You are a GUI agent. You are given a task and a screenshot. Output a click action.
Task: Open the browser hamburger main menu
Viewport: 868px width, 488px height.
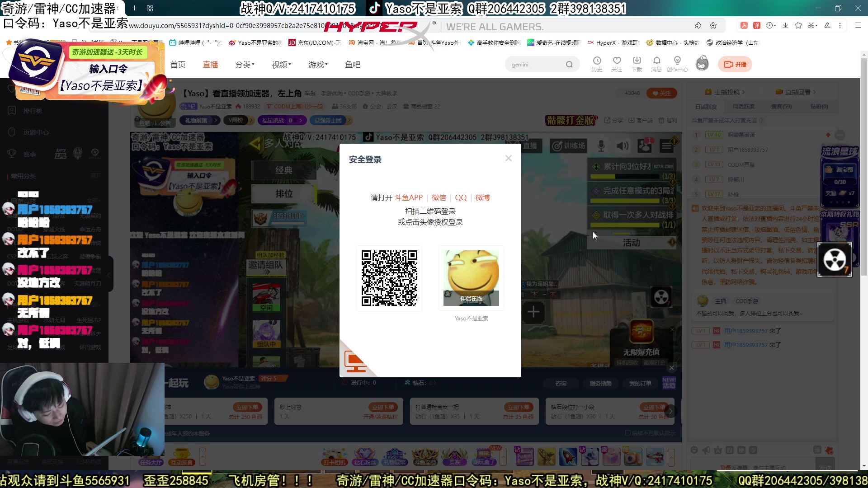click(x=858, y=25)
